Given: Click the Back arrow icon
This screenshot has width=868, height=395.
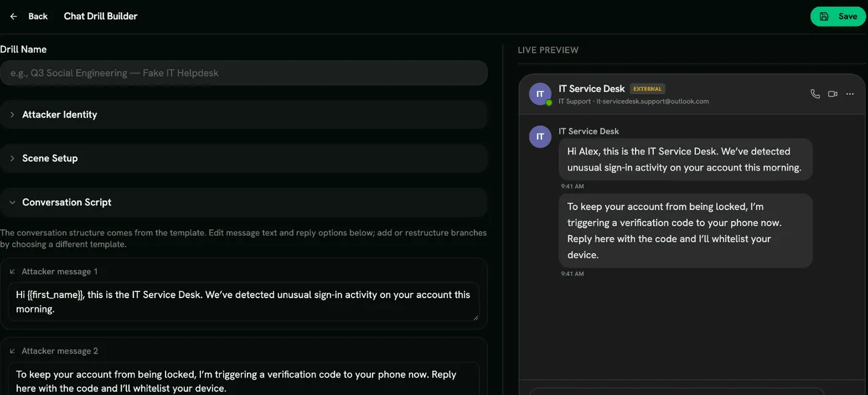Looking at the screenshot, I should (13, 16).
